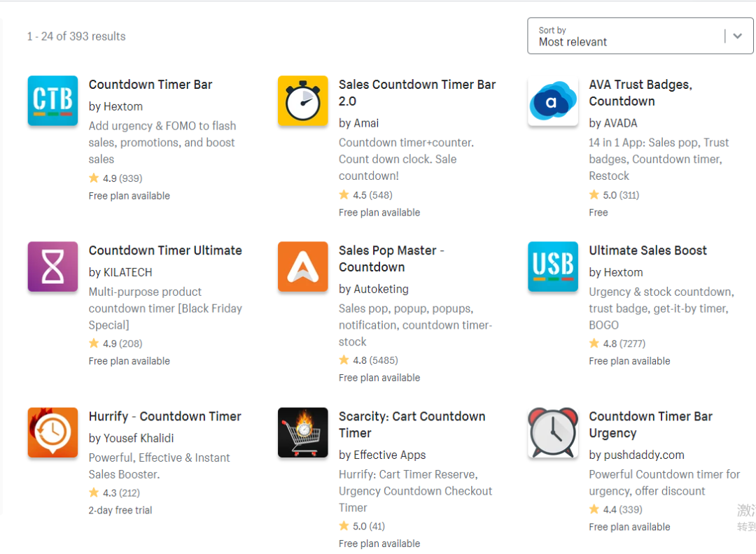Click the yellow stopwatch Sales Countdown Timer icon
This screenshot has width=756, height=554.
click(x=303, y=101)
